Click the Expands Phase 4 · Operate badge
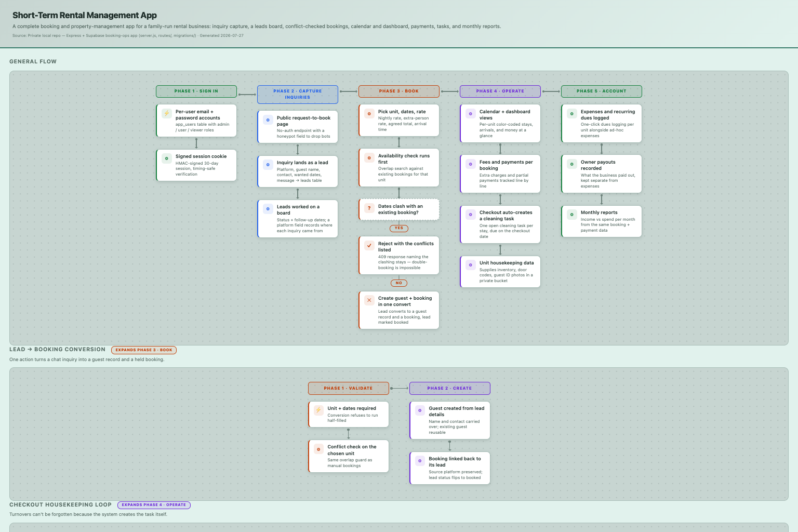The height and width of the screenshot is (532, 798). pyautogui.click(x=154, y=504)
